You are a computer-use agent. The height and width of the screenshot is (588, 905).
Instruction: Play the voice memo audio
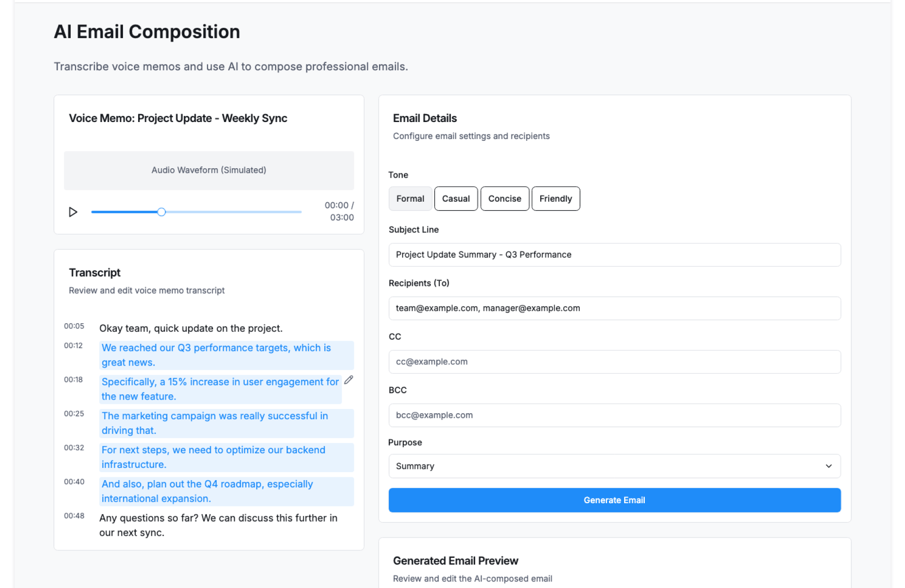click(x=73, y=212)
